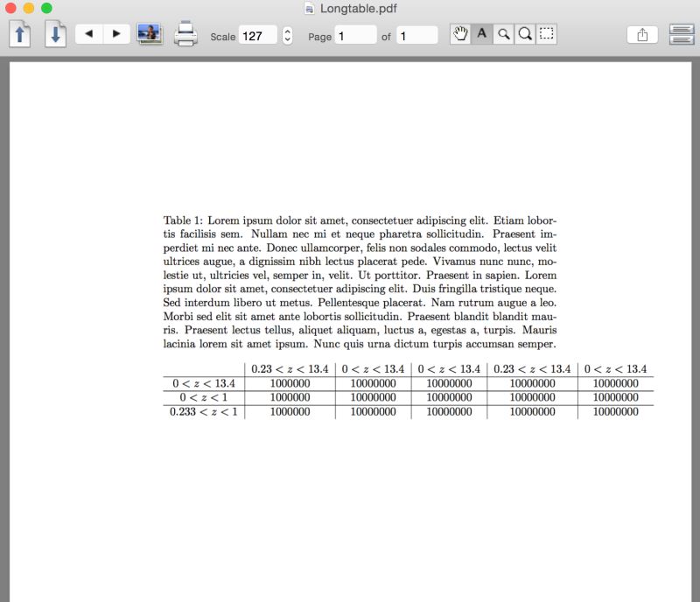Click the back navigation arrow
Viewport: 700px width, 602px height.
[88, 34]
